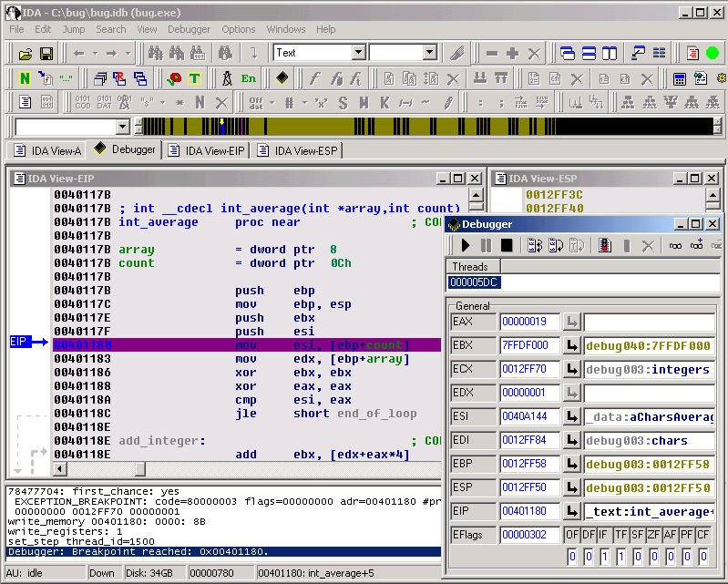Click the open file folder icon
This screenshot has width=728, height=584.
(26, 54)
